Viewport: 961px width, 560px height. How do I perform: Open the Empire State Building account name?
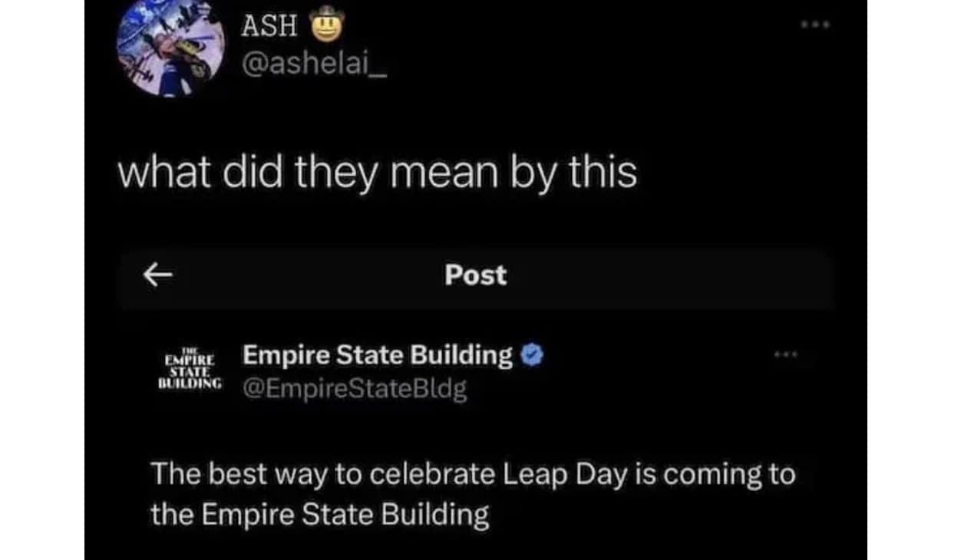[378, 355]
